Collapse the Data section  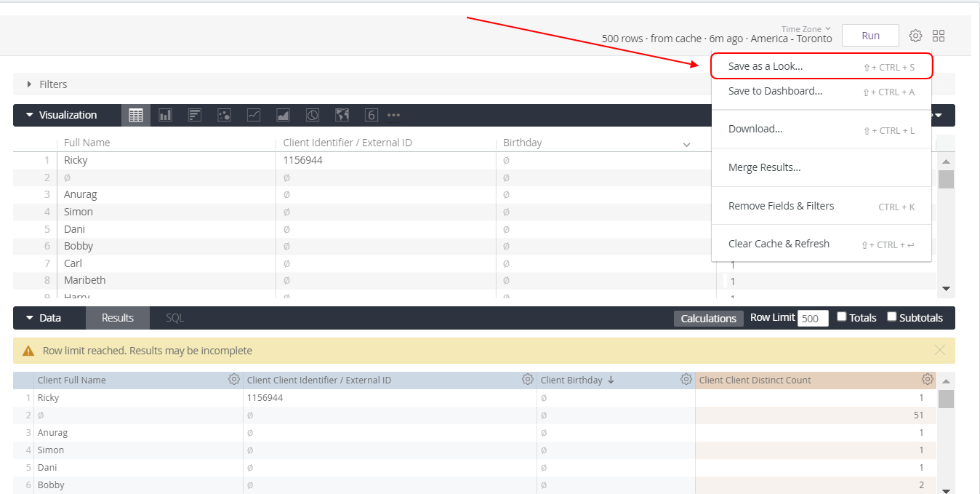[30, 318]
